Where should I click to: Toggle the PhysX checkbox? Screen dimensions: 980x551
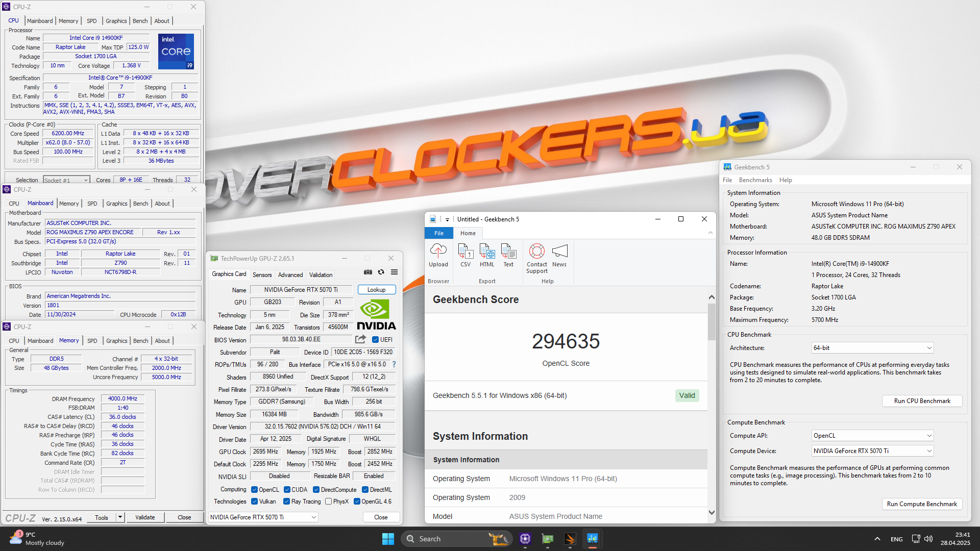328,502
